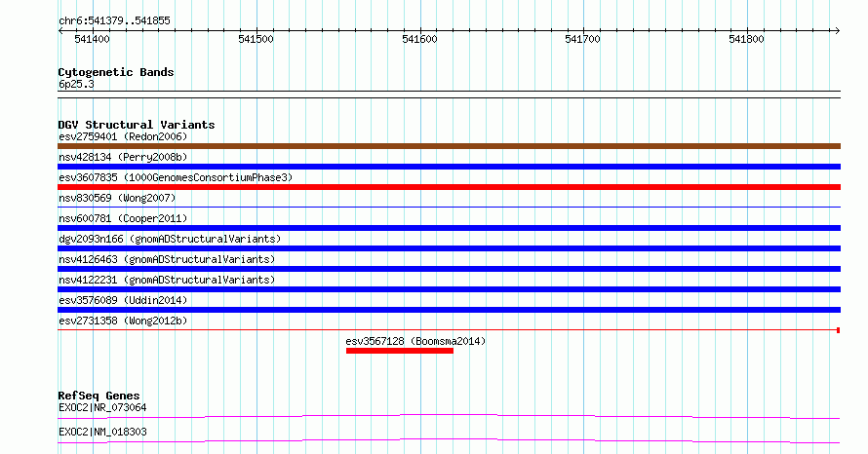Screen dimensions: 868x454
Task: Click the 541700 ruler position label
Action: click(582, 39)
